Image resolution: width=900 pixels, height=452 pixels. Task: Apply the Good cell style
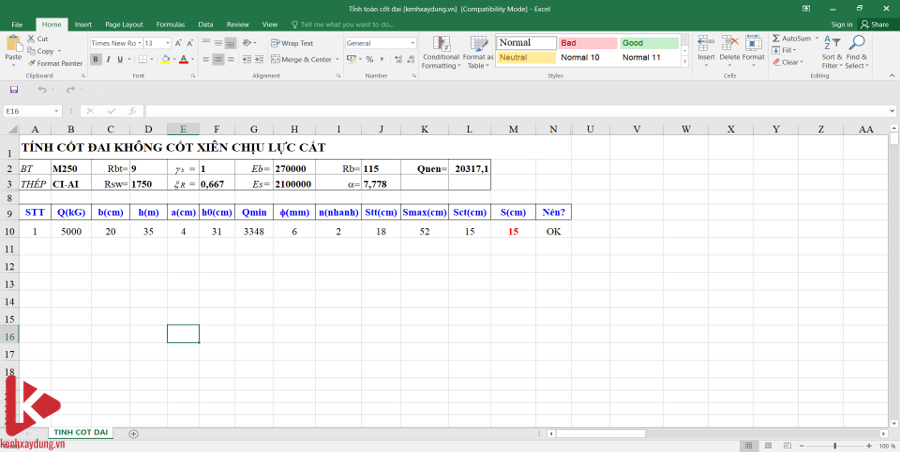click(x=648, y=43)
